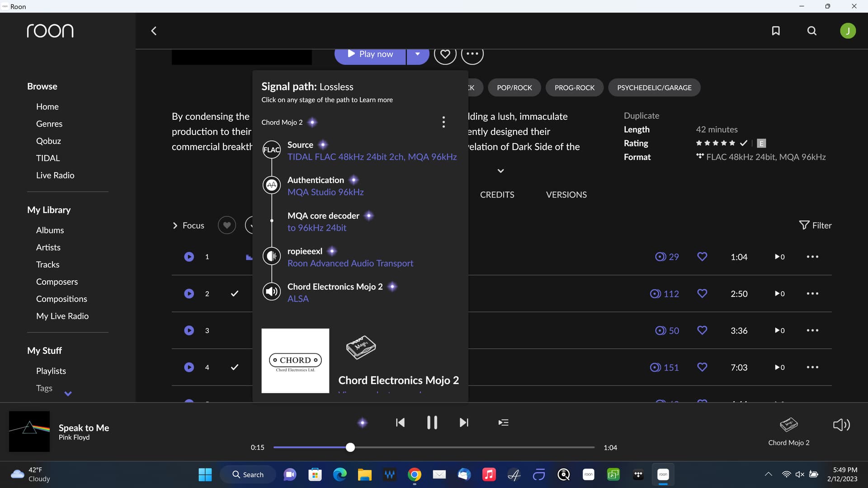The height and width of the screenshot is (488, 868).
Task: Open album more options ellipsis
Action: [x=472, y=54]
